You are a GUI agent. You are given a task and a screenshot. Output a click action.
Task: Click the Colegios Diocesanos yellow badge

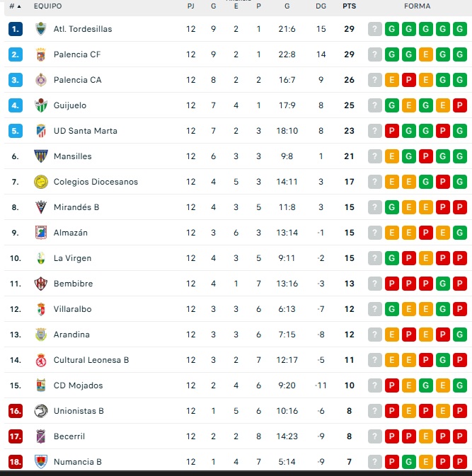[x=40, y=182]
